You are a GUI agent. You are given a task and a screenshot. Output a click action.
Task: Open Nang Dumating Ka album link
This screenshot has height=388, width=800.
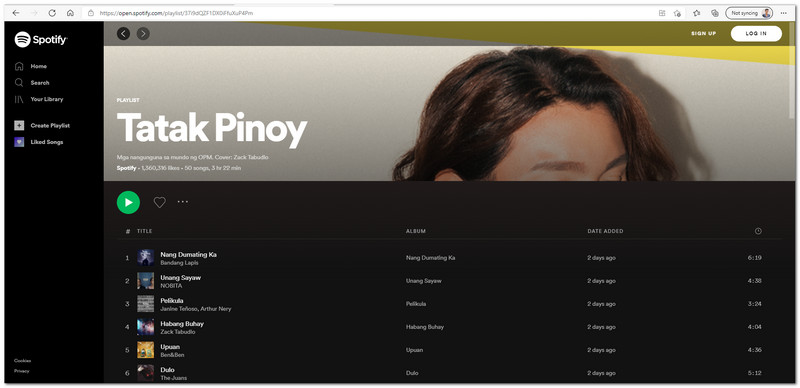431,258
